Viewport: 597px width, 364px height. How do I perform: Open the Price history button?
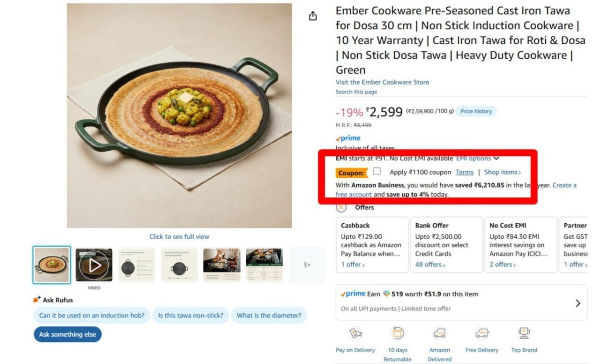tap(476, 111)
